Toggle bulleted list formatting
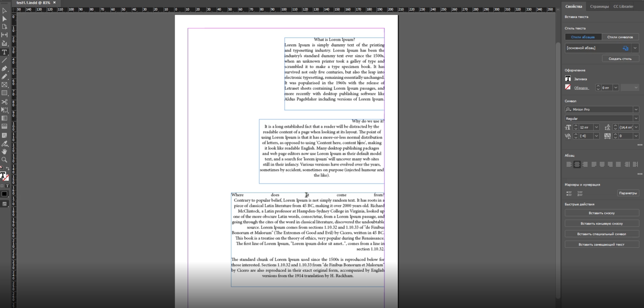 coord(569,193)
